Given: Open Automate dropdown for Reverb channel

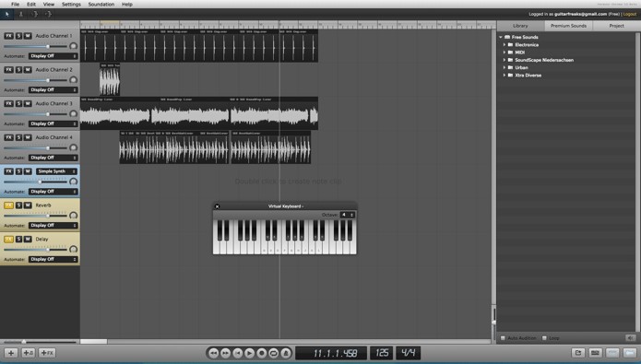Looking at the screenshot, I should click(53, 226).
